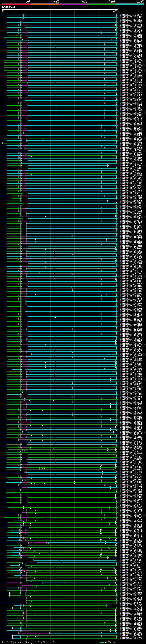Select hit label UniRef100_Q24D42
The image size is (146, 644).
pyautogui.click(x=131, y=565)
